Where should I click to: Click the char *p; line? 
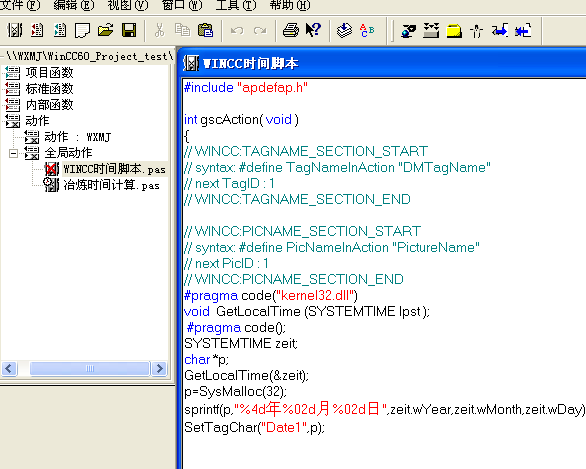point(206,360)
